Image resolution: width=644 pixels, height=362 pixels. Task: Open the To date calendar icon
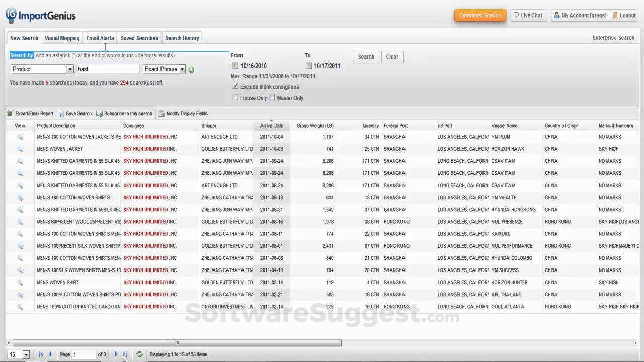[x=308, y=65]
